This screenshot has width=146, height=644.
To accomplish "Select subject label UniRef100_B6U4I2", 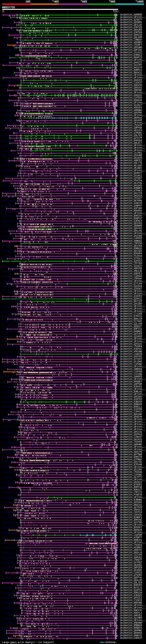I will pyautogui.click(x=131, y=72).
